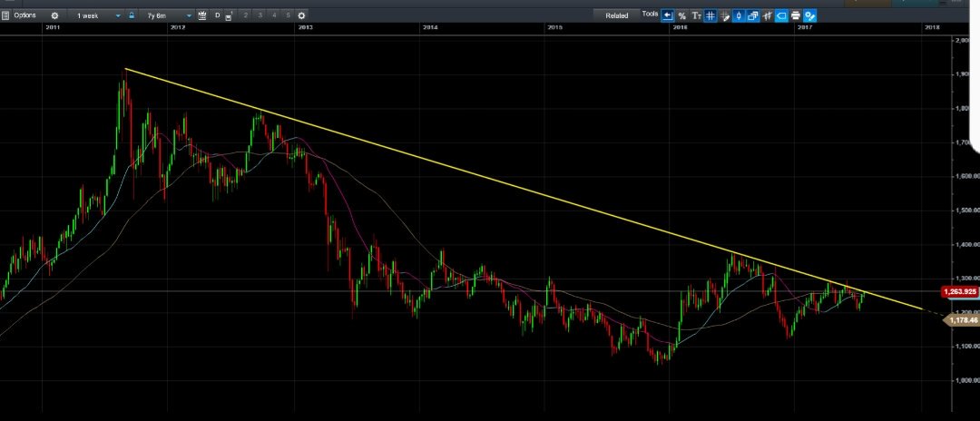The image size is (980, 421).
Task: Click the 2011 time axis label
Action: (54, 27)
